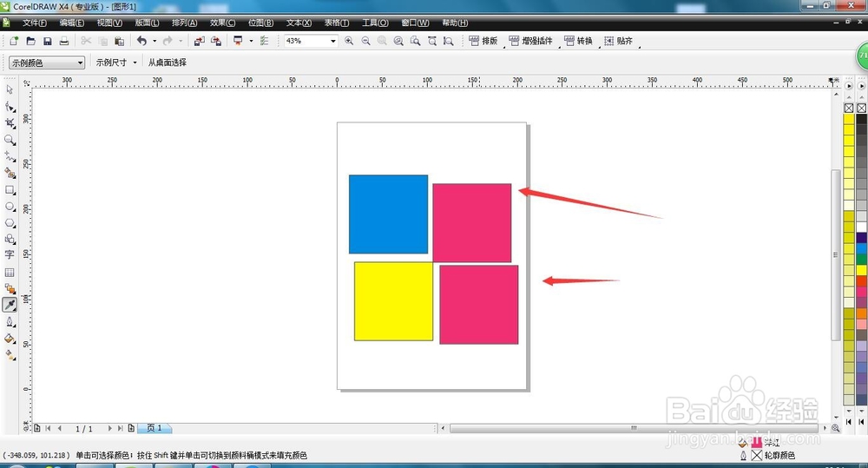The width and height of the screenshot is (868, 468).
Task: Print with the printer icon
Action: [x=63, y=41]
